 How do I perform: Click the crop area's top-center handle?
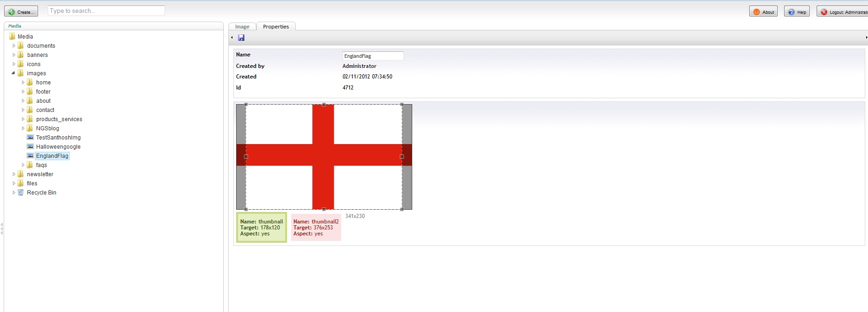324,105
